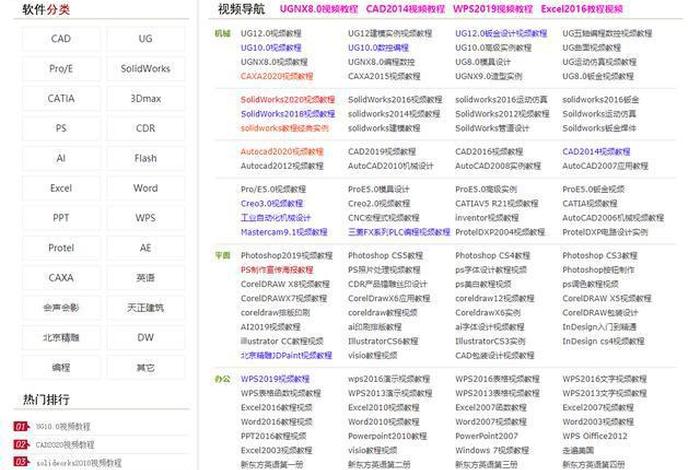Viewport: 700px width, 470px height.
Task: Open hot ranking item 03 solidworks2010视频教程
Action: pyautogui.click(x=79, y=463)
